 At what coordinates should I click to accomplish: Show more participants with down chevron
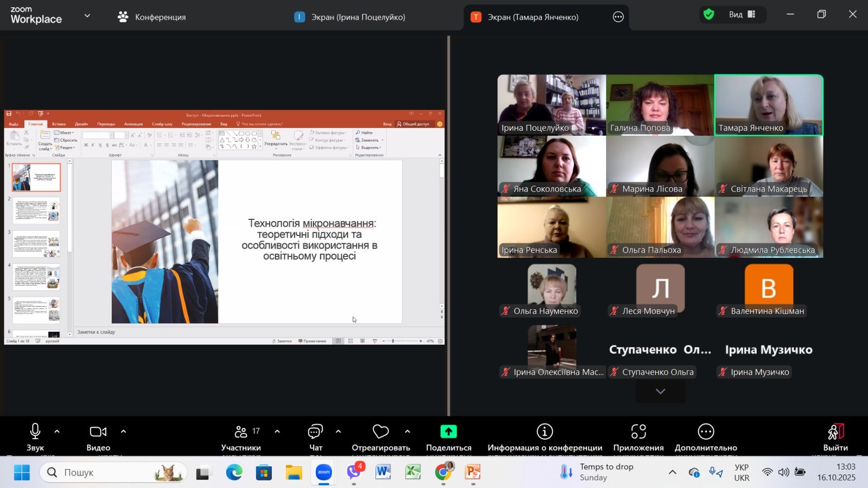click(660, 391)
